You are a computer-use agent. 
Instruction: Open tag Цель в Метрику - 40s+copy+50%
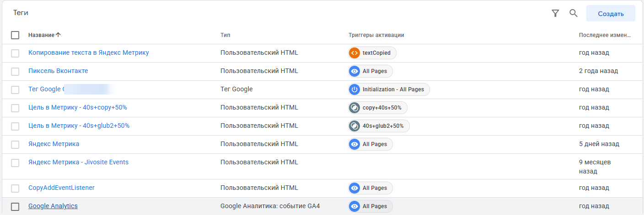(x=78, y=107)
